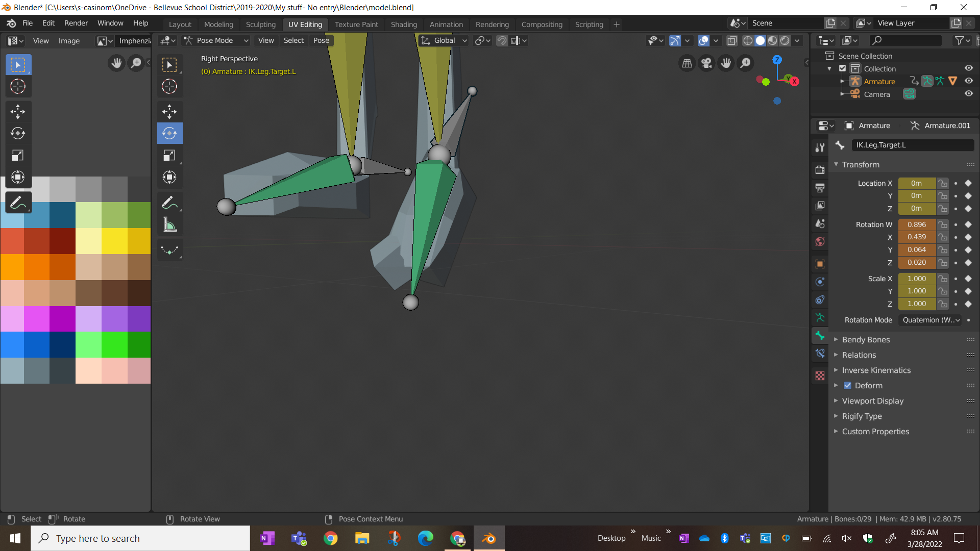Hide the Armature object in outliner

click(x=968, y=81)
